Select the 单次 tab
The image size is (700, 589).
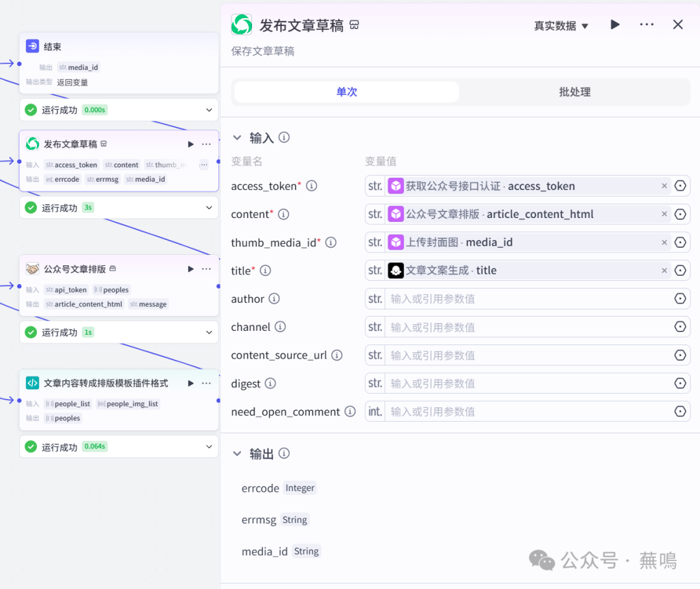(347, 92)
